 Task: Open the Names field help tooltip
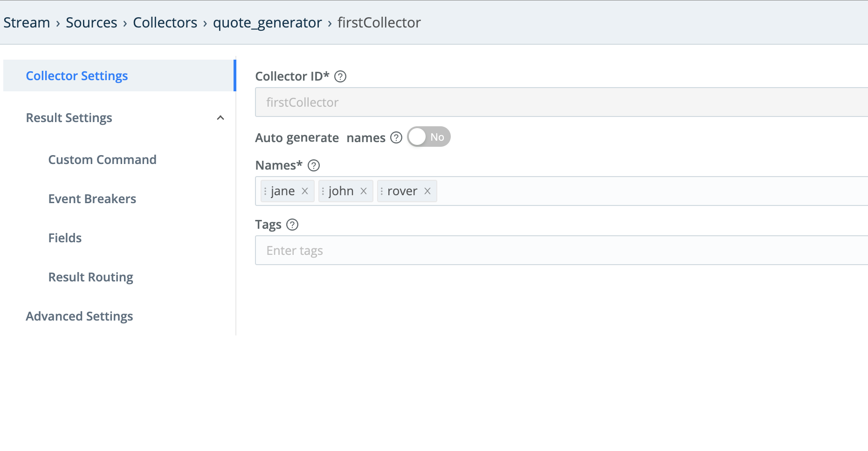point(314,165)
